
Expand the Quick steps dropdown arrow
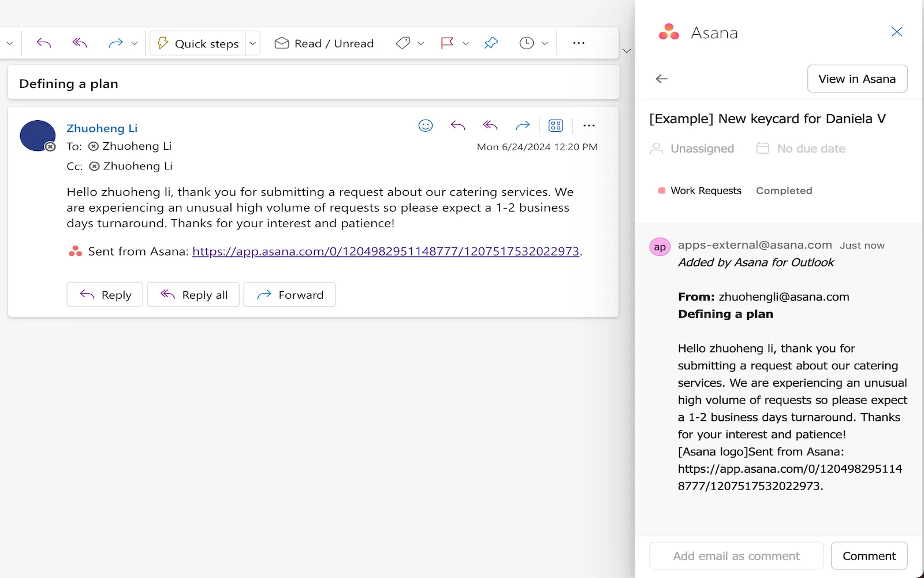tap(252, 43)
